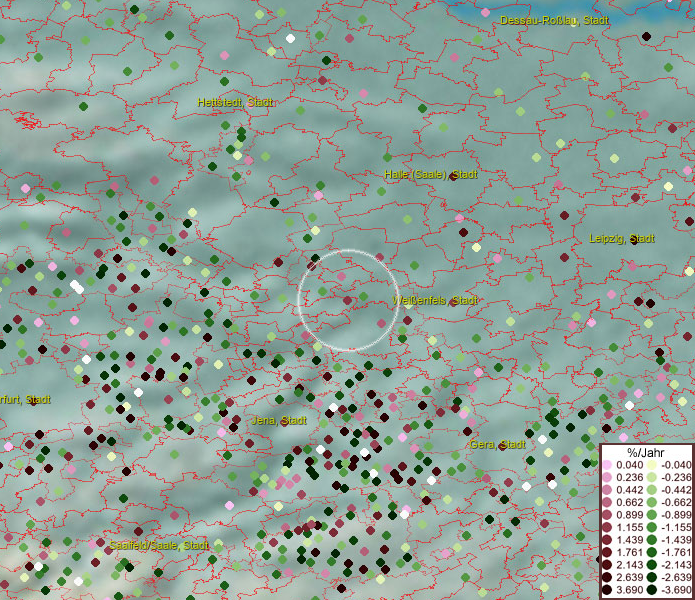Click the 2.639 legend swatch
Image resolution: width=695 pixels, height=600 pixels.
pyautogui.click(x=607, y=577)
